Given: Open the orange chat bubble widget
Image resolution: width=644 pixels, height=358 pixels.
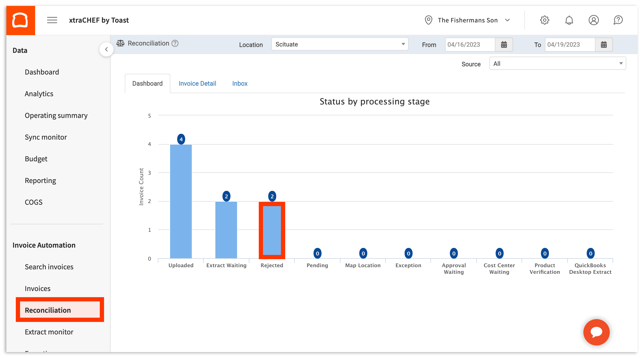Looking at the screenshot, I should point(596,332).
